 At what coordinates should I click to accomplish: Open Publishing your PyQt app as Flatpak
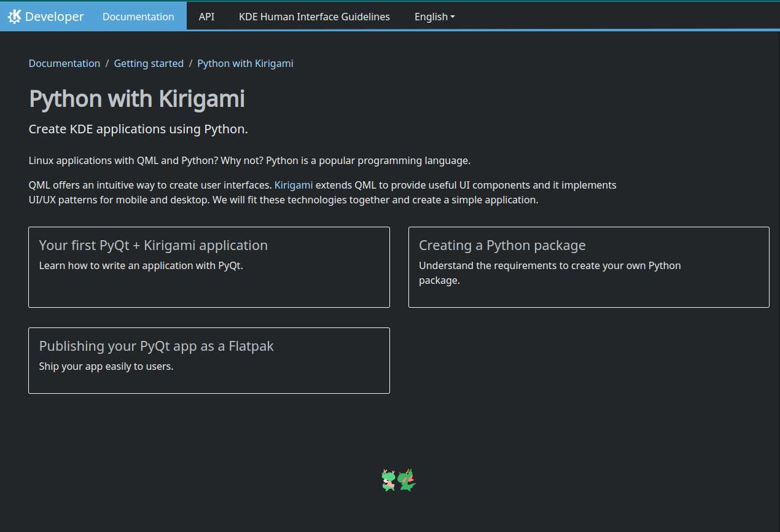tap(156, 346)
